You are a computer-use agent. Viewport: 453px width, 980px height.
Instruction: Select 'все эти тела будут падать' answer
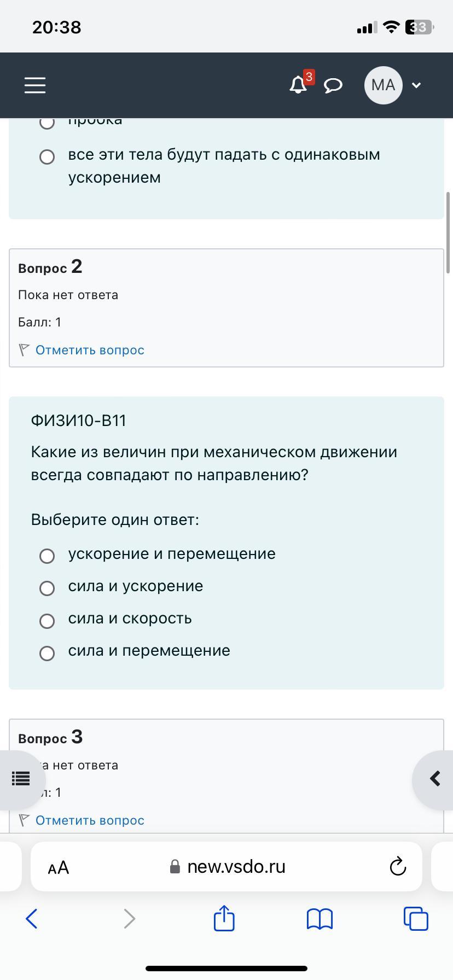pyautogui.click(x=47, y=157)
